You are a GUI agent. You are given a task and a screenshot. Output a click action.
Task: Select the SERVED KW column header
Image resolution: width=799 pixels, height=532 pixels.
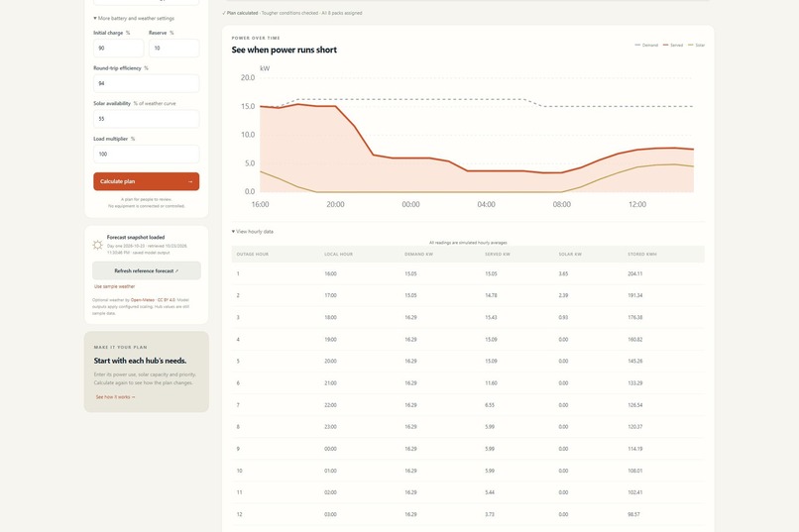498,254
